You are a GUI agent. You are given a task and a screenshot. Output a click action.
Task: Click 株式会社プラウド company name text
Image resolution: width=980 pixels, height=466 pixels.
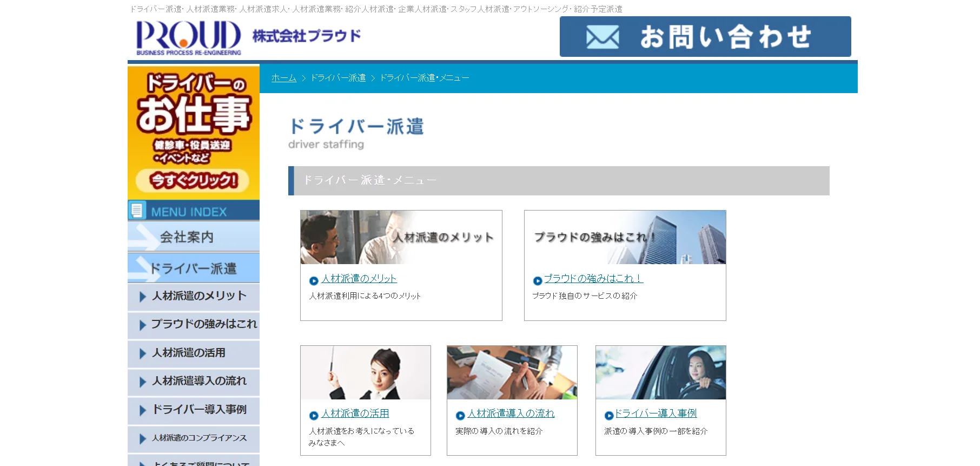307,36
